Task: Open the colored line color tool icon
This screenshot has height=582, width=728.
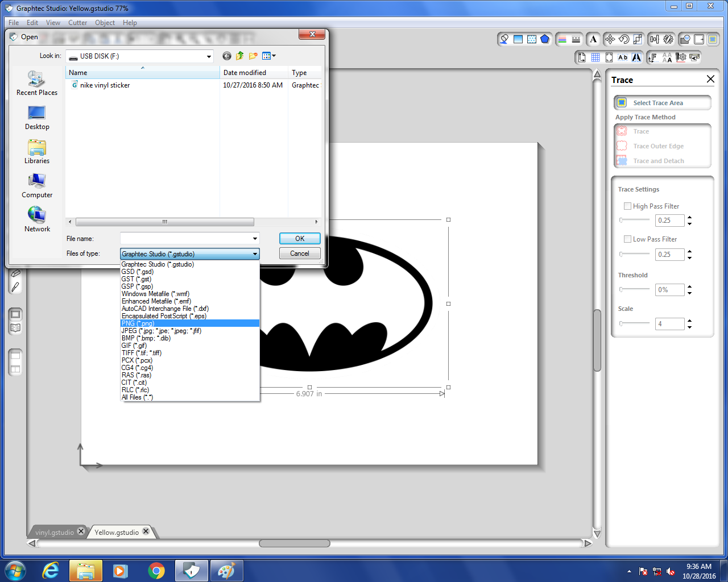Action: (562, 39)
